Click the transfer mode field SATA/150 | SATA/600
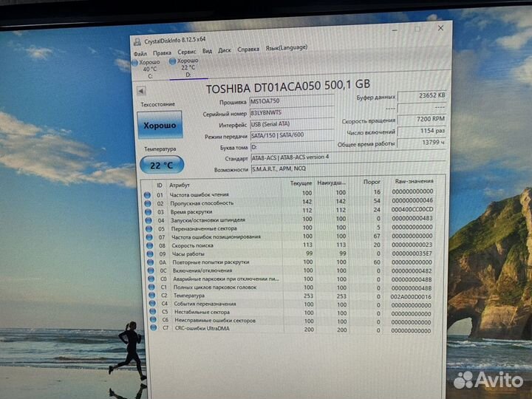532x399 pixels. click(292, 135)
